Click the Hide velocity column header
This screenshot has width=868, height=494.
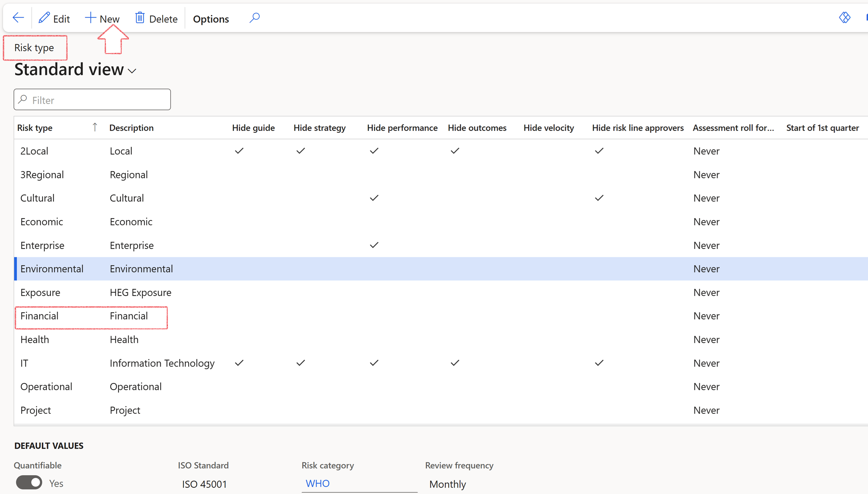pyautogui.click(x=549, y=128)
